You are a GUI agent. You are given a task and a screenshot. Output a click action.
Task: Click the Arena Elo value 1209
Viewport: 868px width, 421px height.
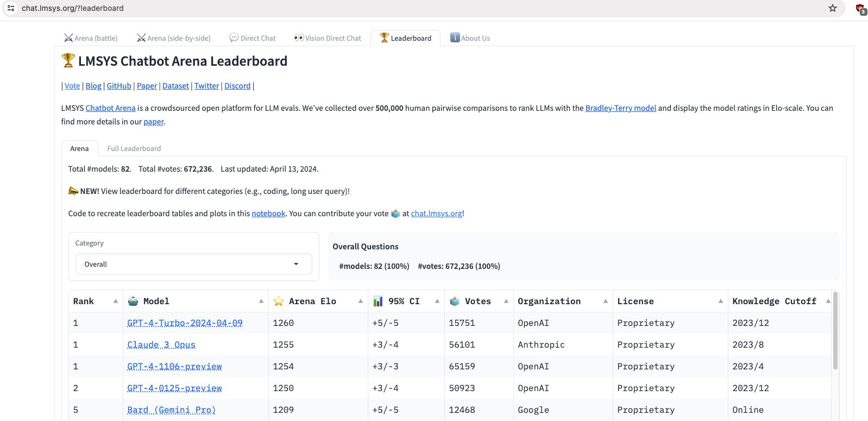point(283,410)
